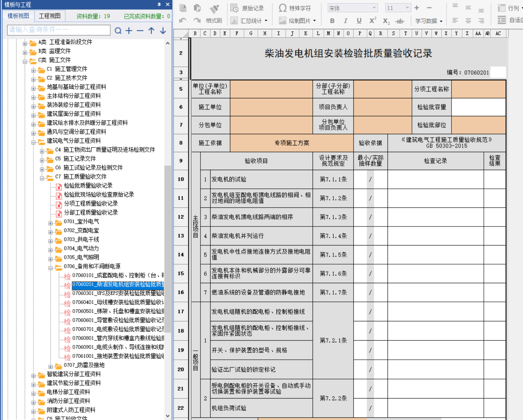Collapse C7 施工质量验收文件 node

coord(42,178)
